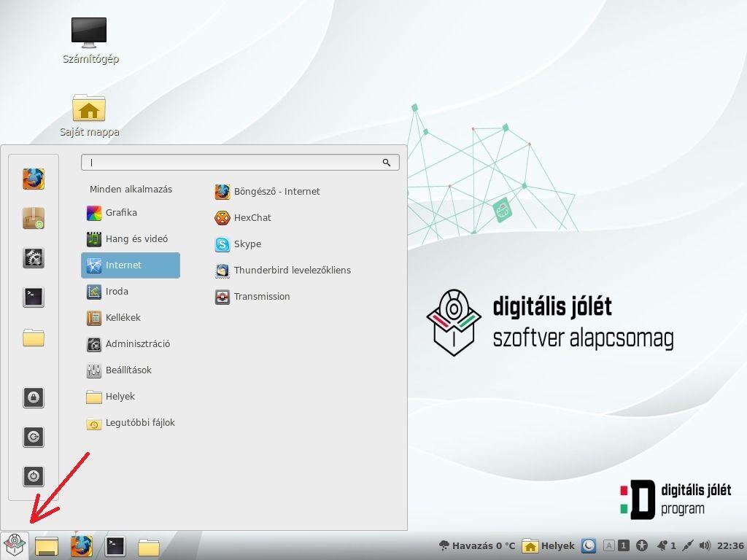Open the file manager panel launcher
The width and height of the screenshot is (747, 560).
tap(149, 547)
